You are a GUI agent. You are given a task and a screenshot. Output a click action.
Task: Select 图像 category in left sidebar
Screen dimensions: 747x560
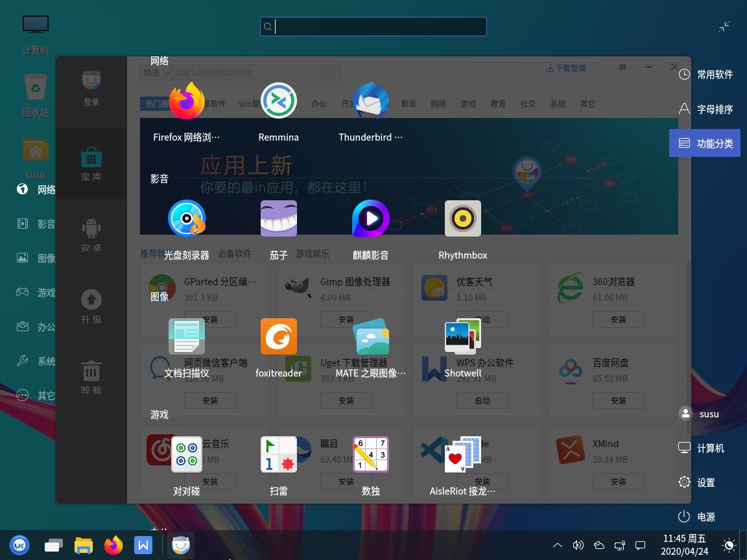pos(36,258)
